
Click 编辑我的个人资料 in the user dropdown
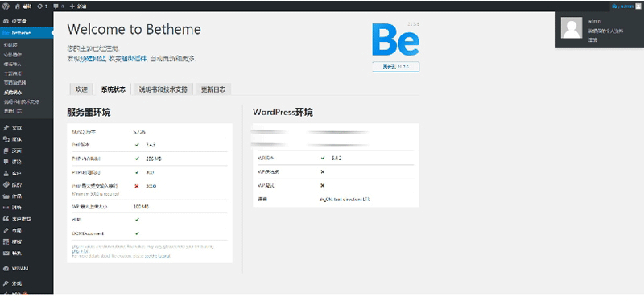click(605, 31)
